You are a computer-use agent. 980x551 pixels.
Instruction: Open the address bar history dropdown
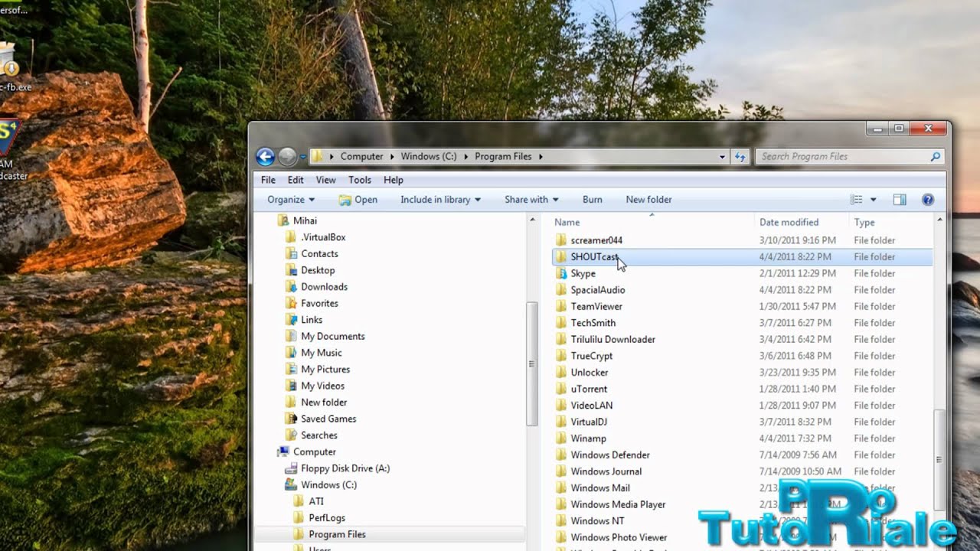[722, 157]
